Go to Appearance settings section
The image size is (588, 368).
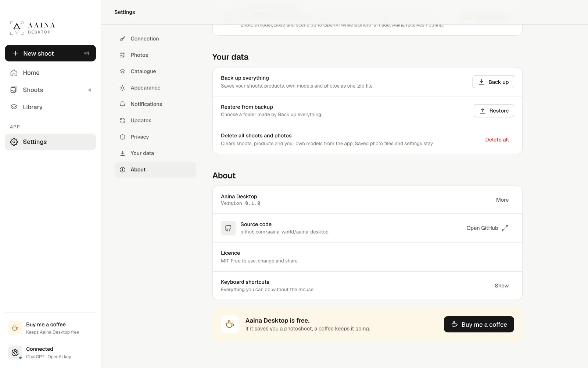(x=155, y=88)
